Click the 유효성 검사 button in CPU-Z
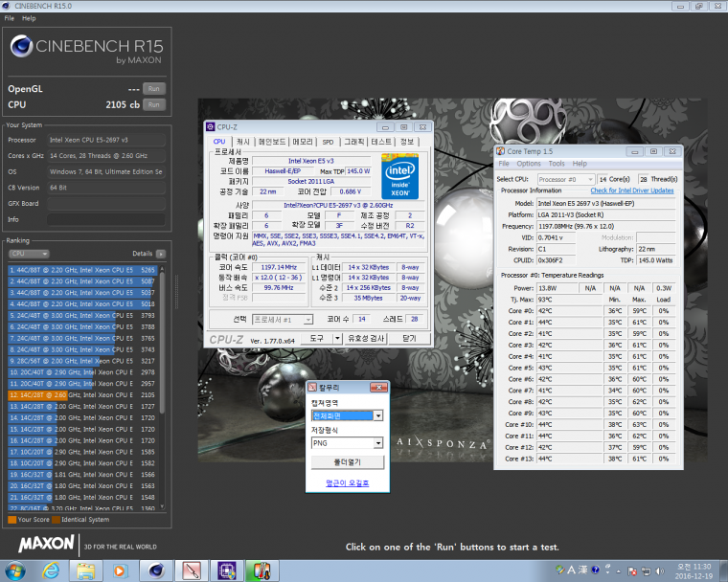Image resolution: width=728 pixels, height=582 pixels. coord(366,338)
